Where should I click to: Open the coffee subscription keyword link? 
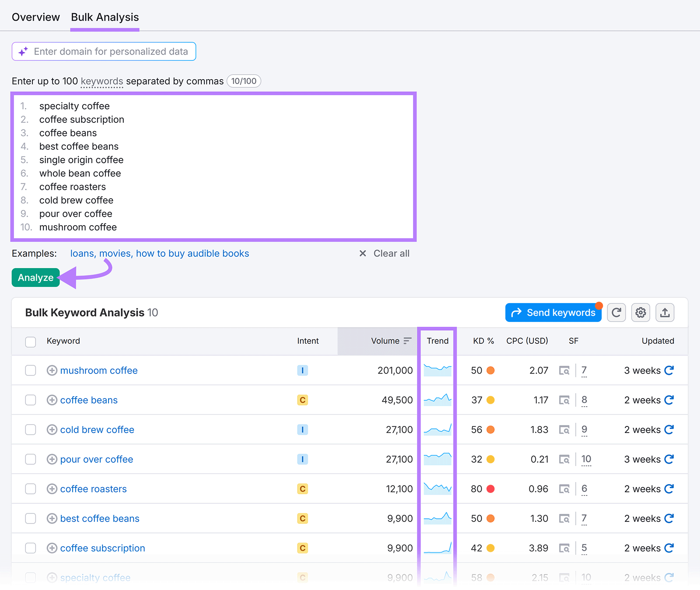(x=103, y=548)
